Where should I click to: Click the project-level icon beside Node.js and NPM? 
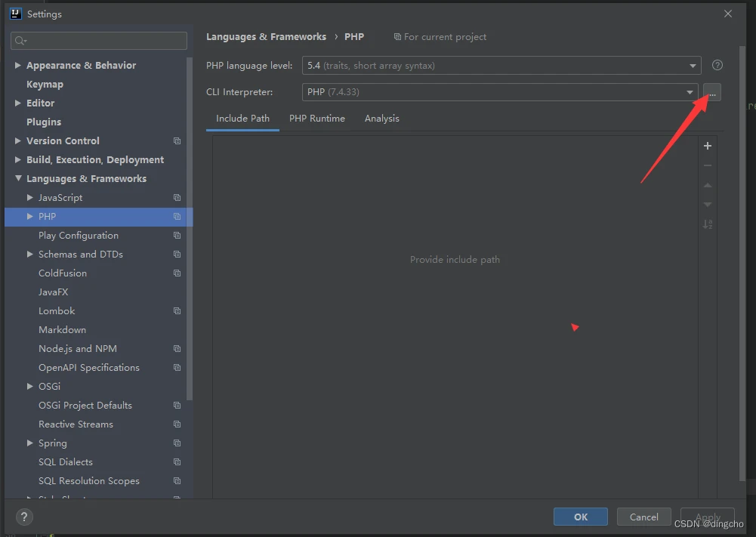[x=177, y=348]
